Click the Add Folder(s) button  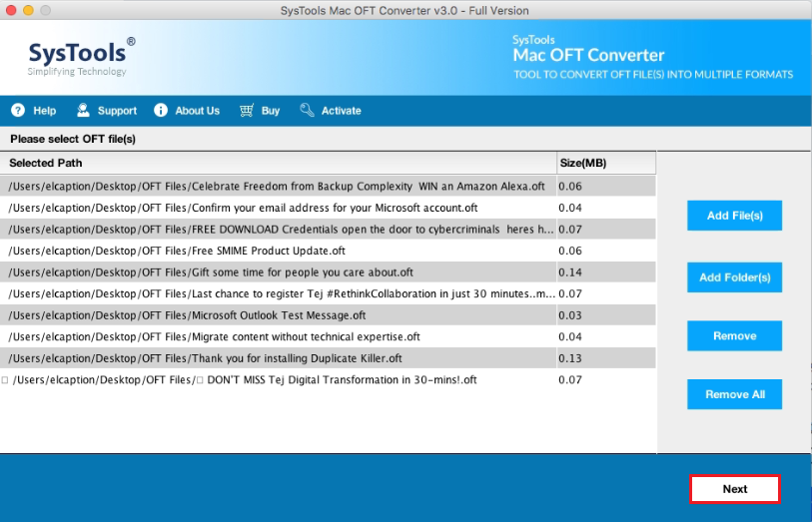pos(734,277)
